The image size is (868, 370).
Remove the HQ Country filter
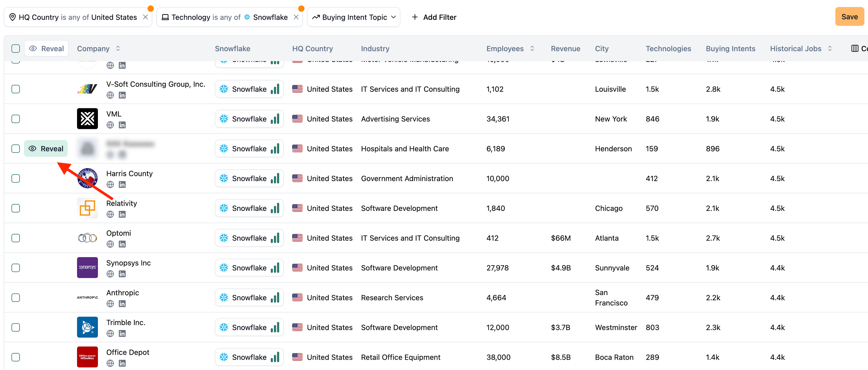[145, 17]
